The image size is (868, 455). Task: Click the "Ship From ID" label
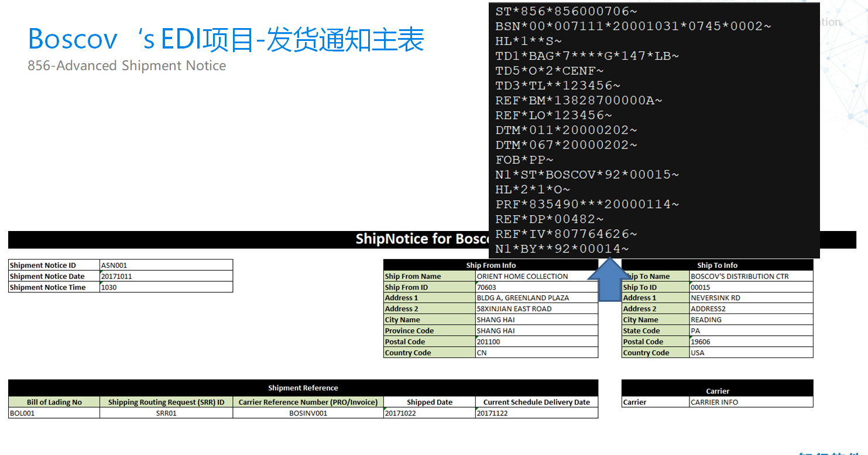tap(430, 287)
